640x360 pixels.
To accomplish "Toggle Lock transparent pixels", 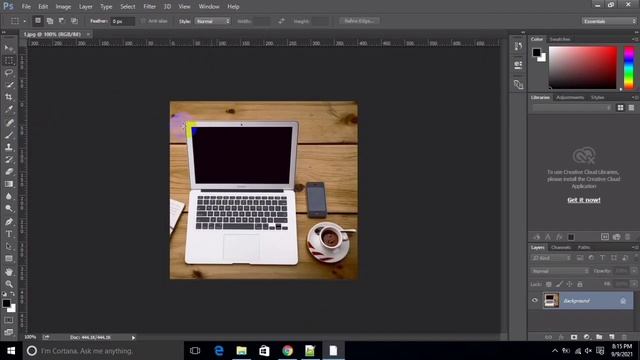I will click(549, 284).
